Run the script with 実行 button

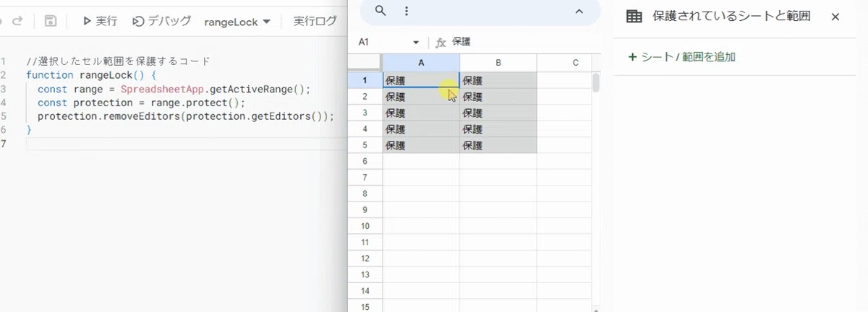tap(100, 21)
